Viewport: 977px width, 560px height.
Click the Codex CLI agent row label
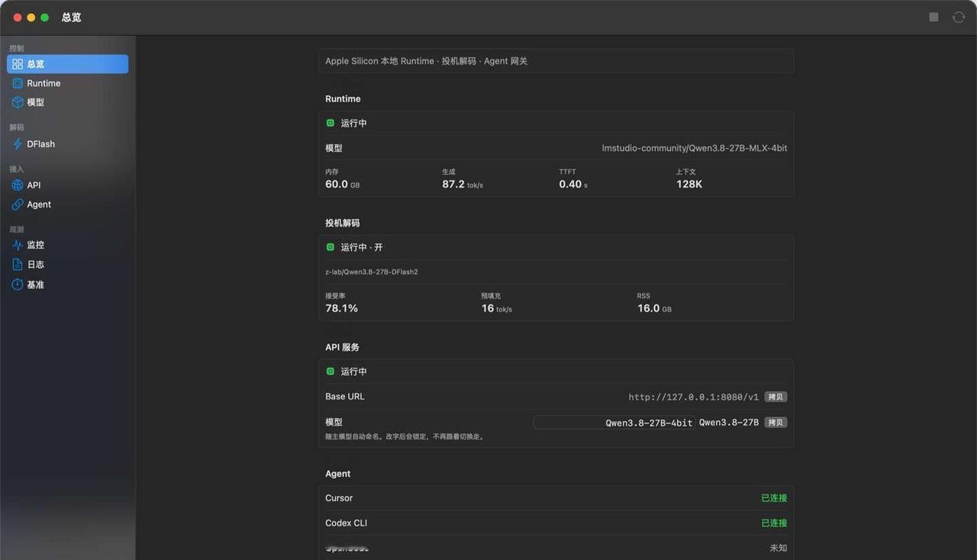click(x=347, y=523)
